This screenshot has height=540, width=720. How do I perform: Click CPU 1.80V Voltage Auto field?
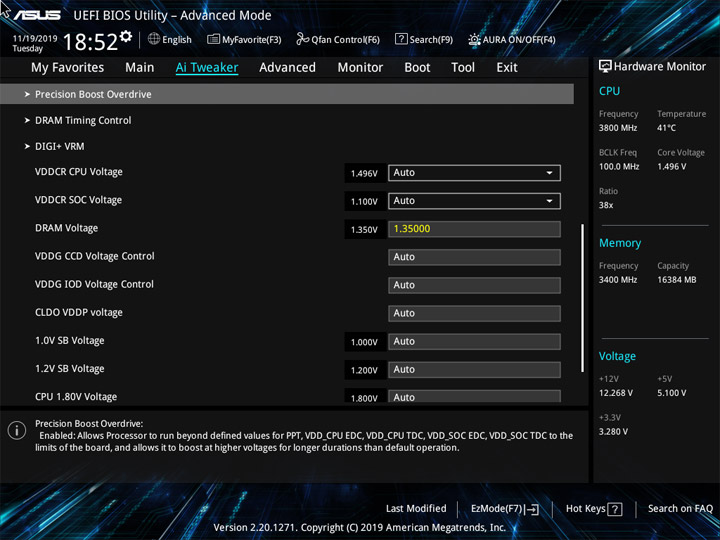pos(474,396)
